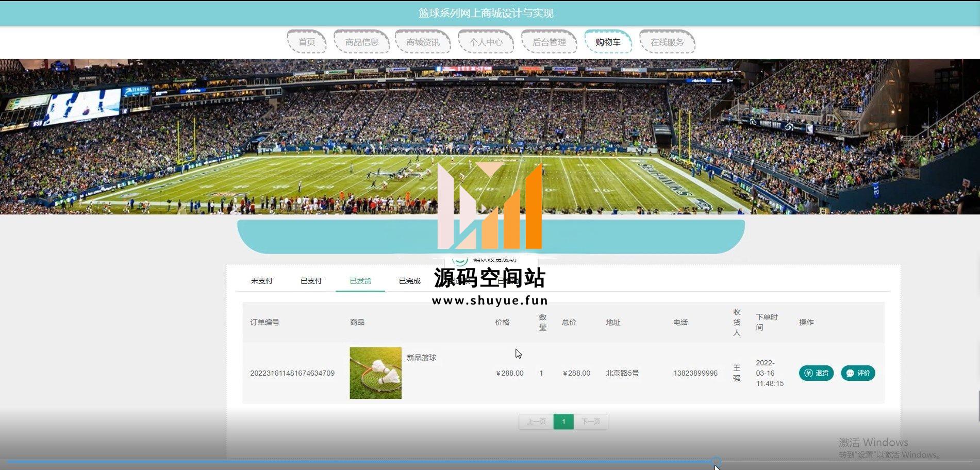Click the phone number 13823899996
The image size is (980, 470).
695,373
